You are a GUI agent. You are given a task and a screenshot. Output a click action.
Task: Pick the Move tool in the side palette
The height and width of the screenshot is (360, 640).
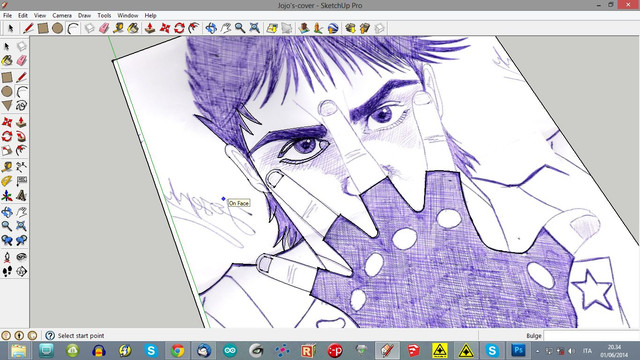click(x=7, y=122)
